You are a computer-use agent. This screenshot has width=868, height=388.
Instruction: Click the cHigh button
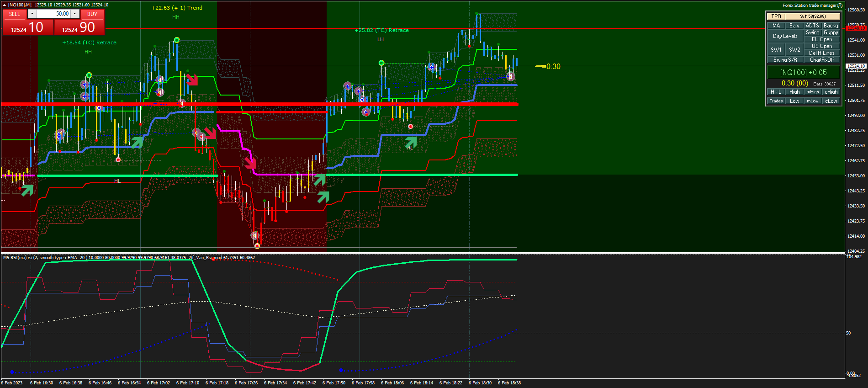831,92
